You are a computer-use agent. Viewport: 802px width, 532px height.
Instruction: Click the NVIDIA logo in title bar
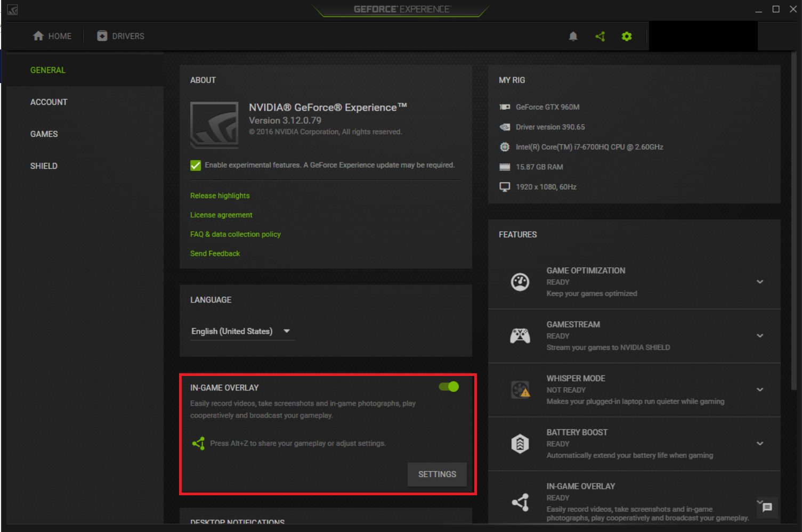click(13, 10)
